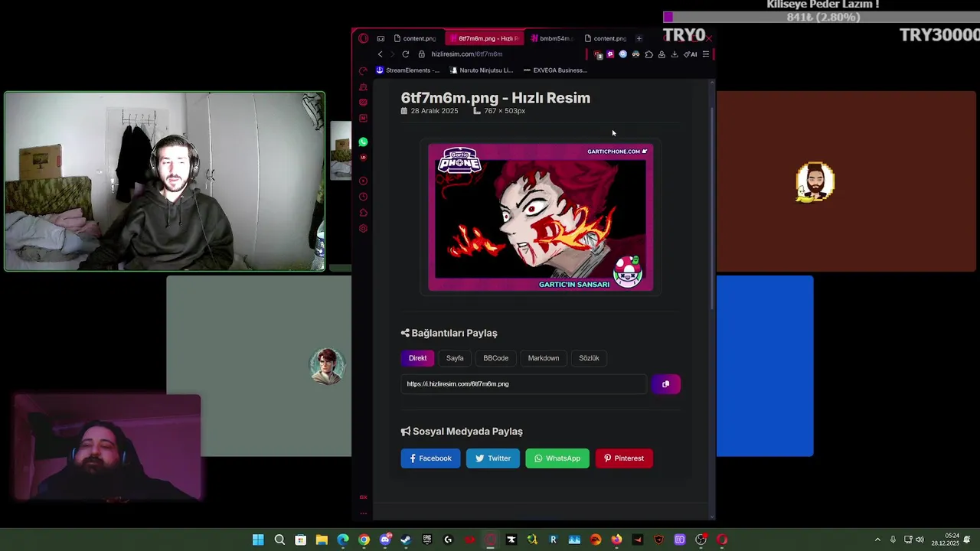Open the sidebar player icon
The width and height of the screenshot is (980, 551).
point(363,181)
